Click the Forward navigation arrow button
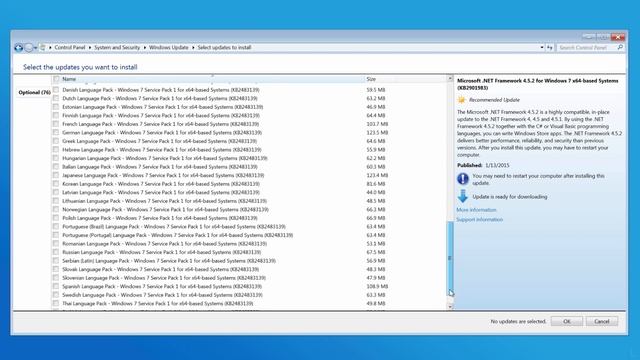The width and height of the screenshot is (640, 360). pos(29,48)
